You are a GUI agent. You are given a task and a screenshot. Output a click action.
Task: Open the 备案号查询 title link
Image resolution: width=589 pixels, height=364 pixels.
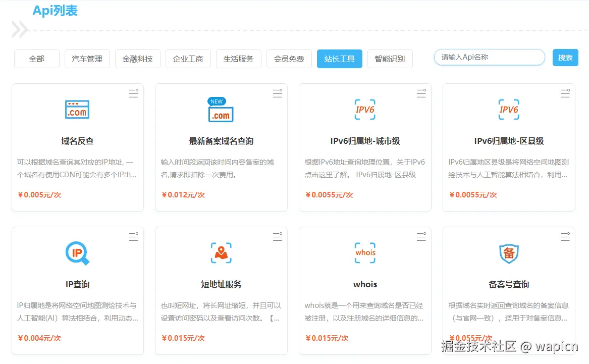click(509, 285)
